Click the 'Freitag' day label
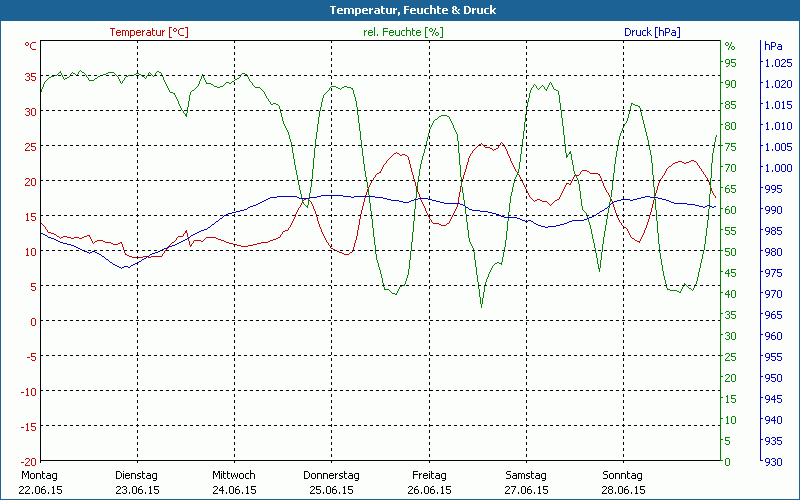 [x=429, y=475]
